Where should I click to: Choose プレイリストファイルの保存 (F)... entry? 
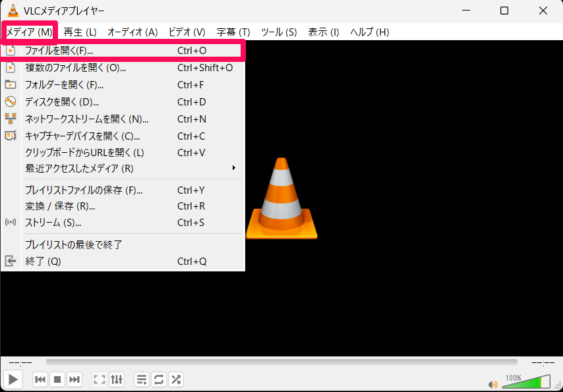coord(123,190)
